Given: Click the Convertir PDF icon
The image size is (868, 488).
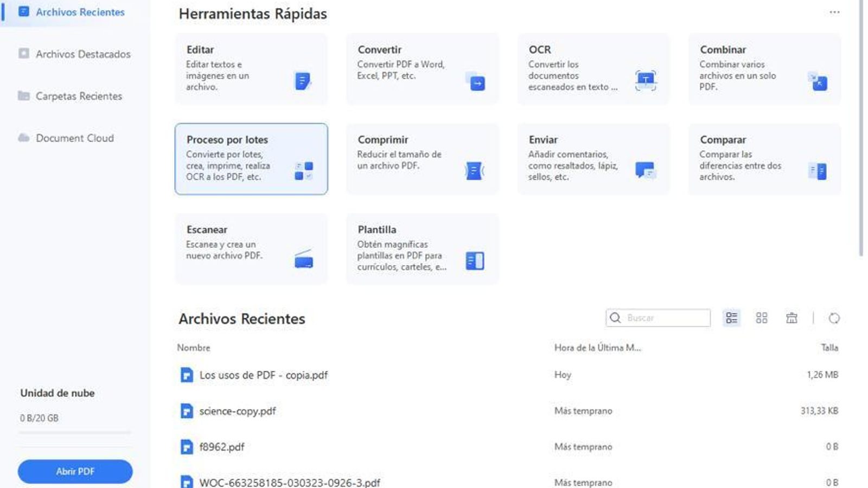Looking at the screenshot, I should [475, 81].
